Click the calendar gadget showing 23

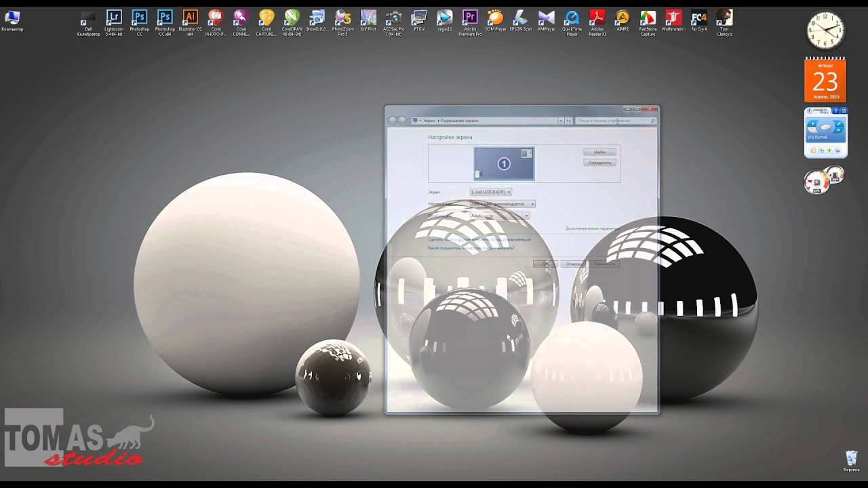pos(825,79)
